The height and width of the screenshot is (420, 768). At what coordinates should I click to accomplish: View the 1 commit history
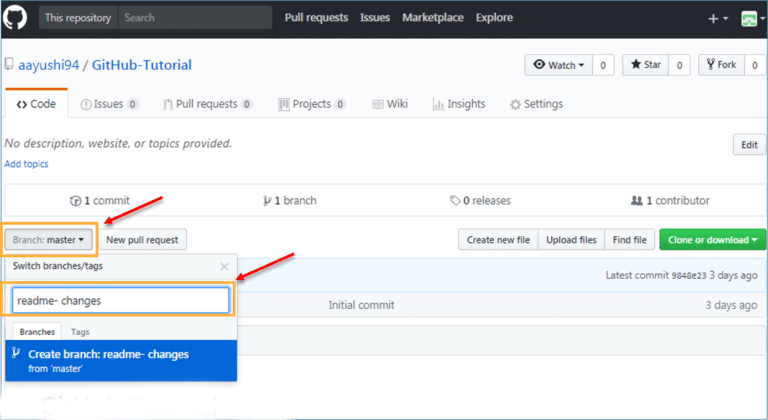point(100,200)
